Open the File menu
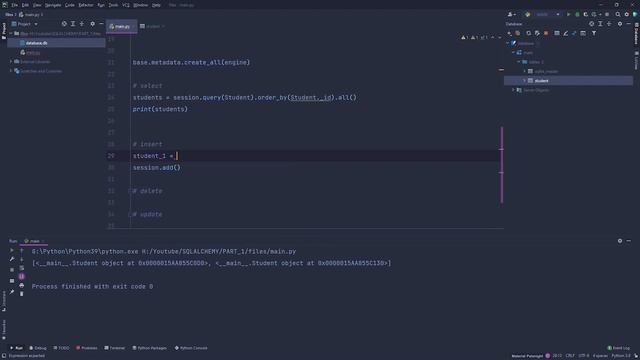The height and width of the screenshot is (360, 640). coord(15,5)
